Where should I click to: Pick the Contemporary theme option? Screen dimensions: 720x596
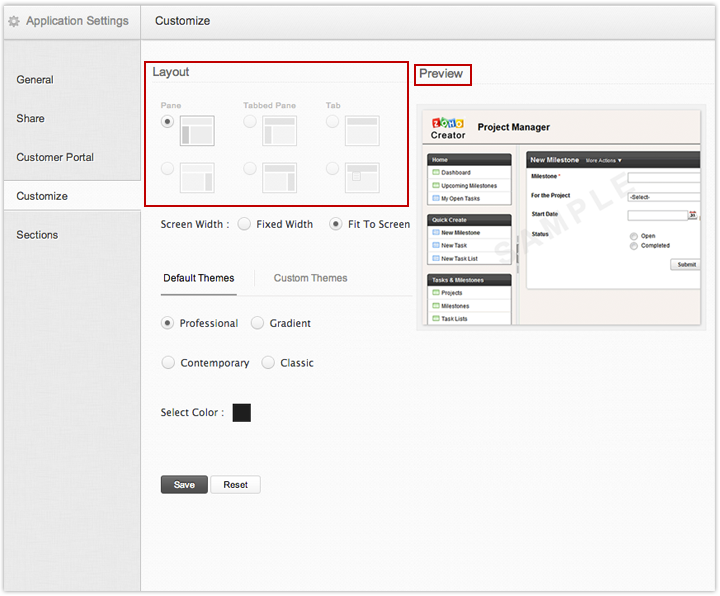pos(168,363)
